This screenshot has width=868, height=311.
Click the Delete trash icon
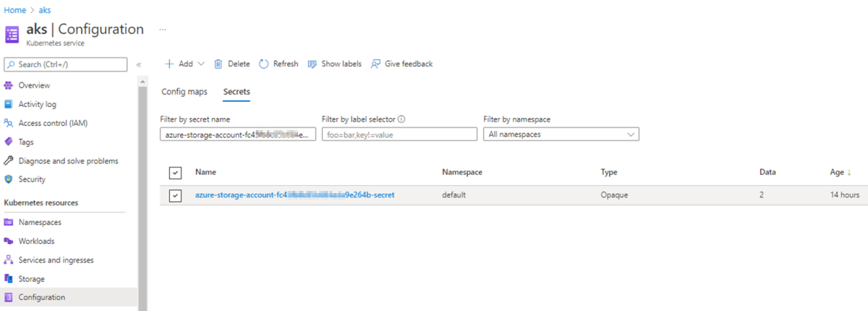(x=218, y=64)
